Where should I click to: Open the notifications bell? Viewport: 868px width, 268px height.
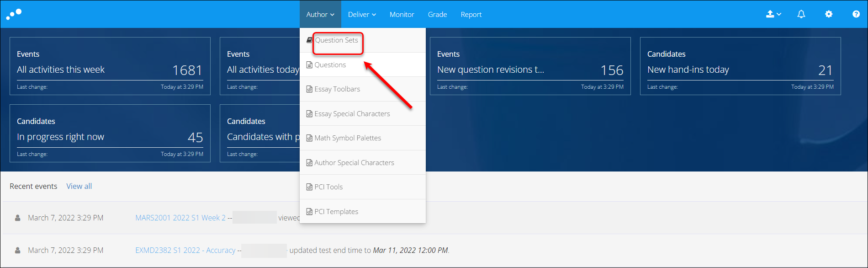(x=801, y=14)
